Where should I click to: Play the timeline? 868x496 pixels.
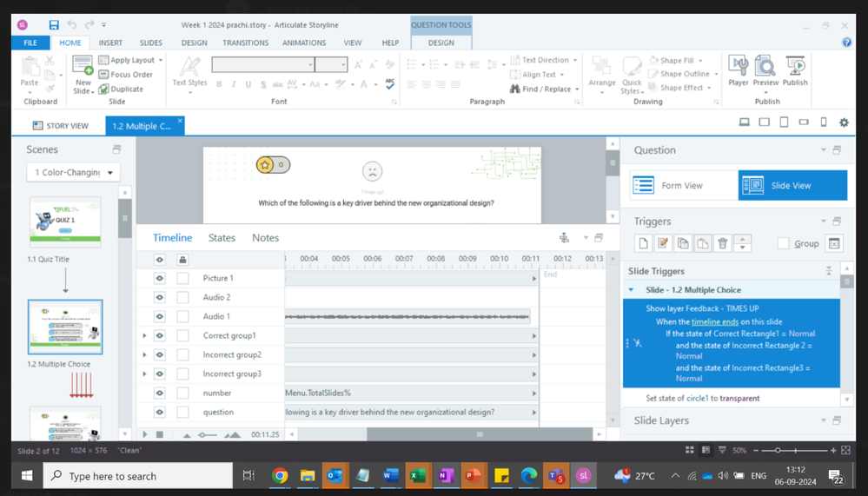click(145, 434)
